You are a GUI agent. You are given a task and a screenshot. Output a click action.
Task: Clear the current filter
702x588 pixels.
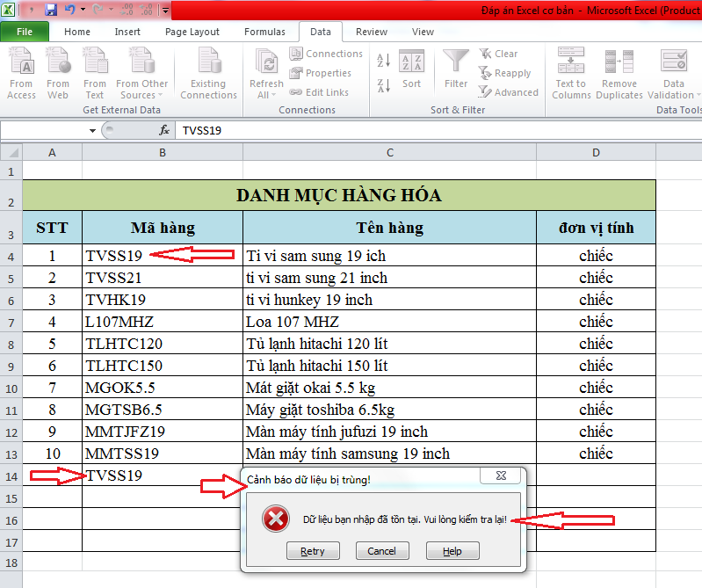click(x=498, y=54)
